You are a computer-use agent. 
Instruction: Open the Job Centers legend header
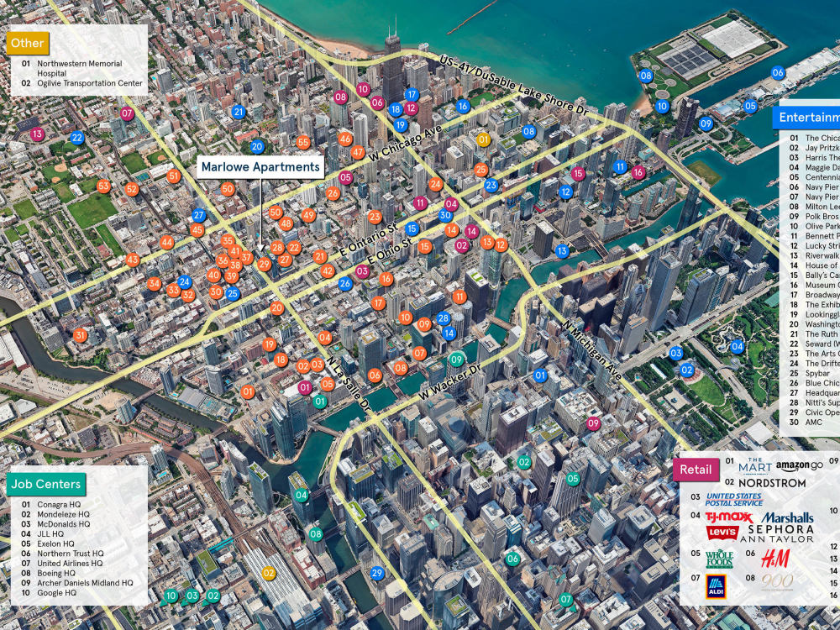click(45, 485)
